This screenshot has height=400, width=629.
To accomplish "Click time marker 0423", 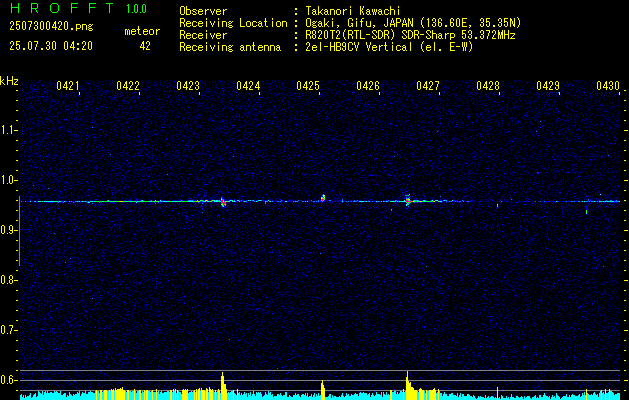I will coord(188,86).
